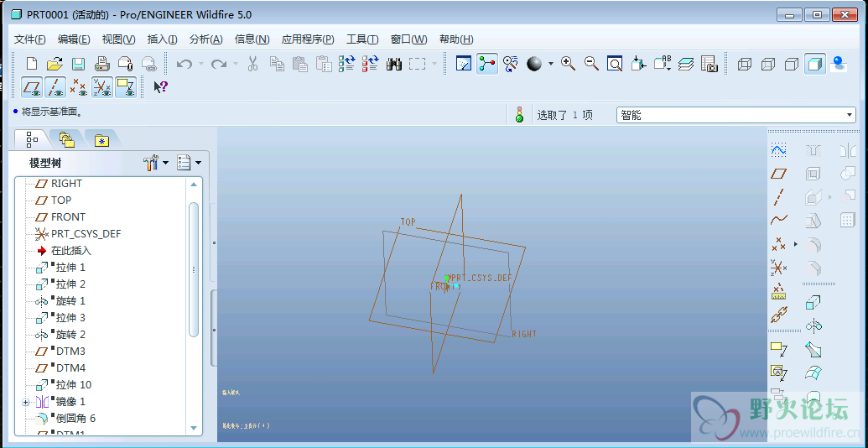The width and height of the screenshot is (868, 448).
Task: Open the saved view list orientation icon
Action: click(662, 65)
